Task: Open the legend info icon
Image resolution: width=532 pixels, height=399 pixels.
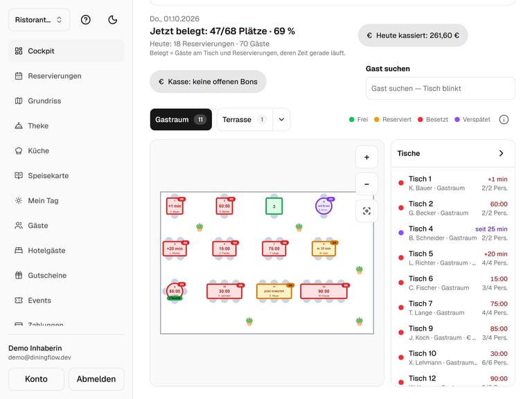Action: 504,119
